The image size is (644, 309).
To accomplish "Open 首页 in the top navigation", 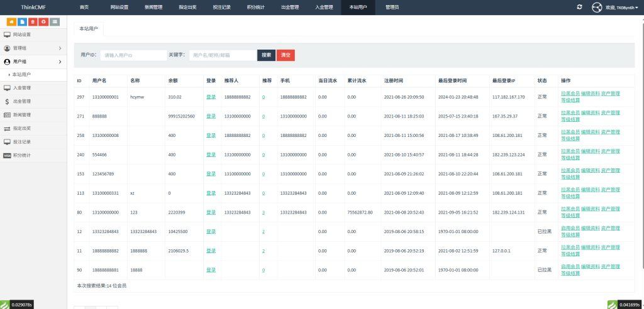I will point(84,8).
